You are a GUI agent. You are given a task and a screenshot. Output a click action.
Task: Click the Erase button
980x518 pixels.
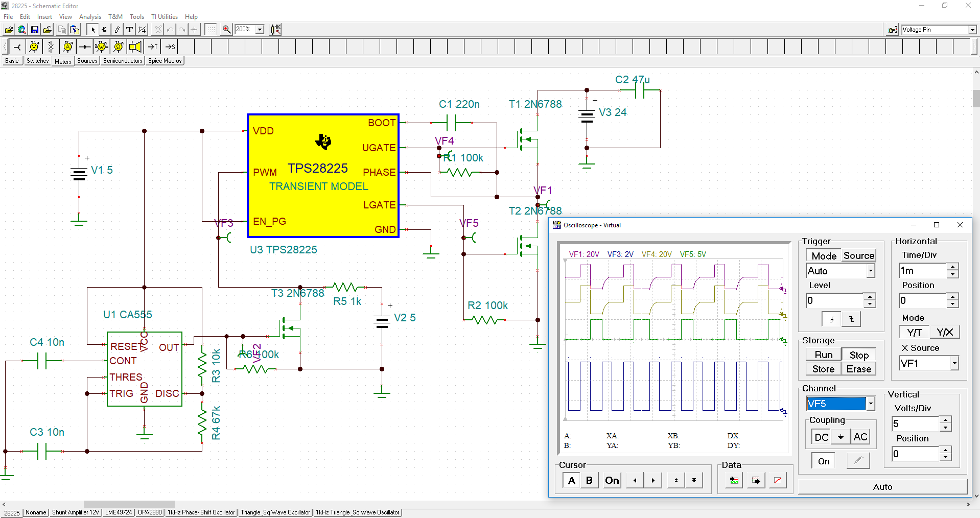[859, 369]
